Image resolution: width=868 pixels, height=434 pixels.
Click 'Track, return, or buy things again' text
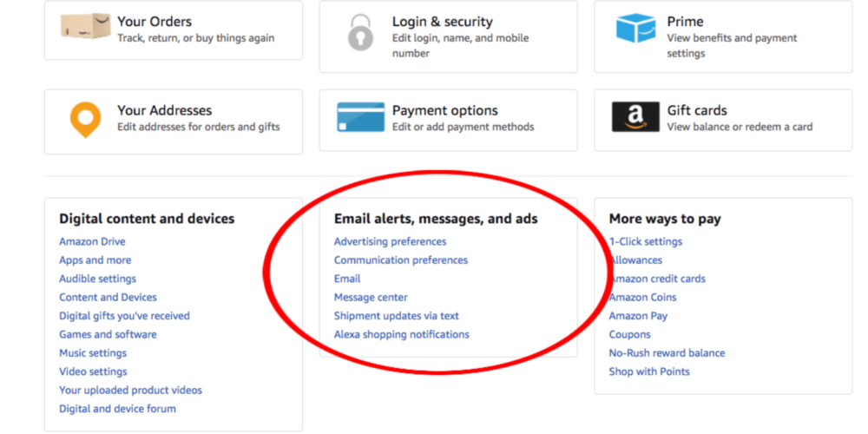tap(196, 38)
